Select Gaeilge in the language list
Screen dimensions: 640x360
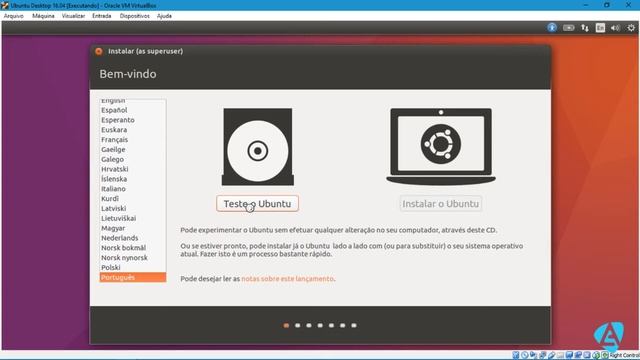click(133, 149)
